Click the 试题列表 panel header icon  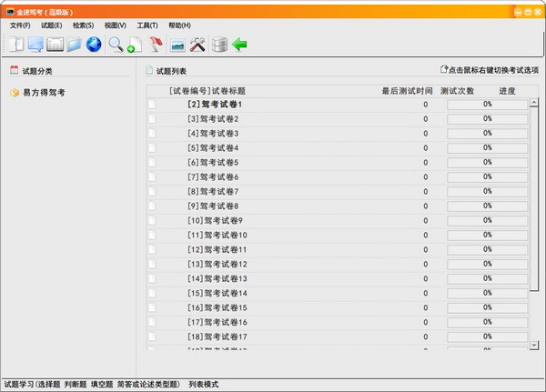(x=149, y=70)
